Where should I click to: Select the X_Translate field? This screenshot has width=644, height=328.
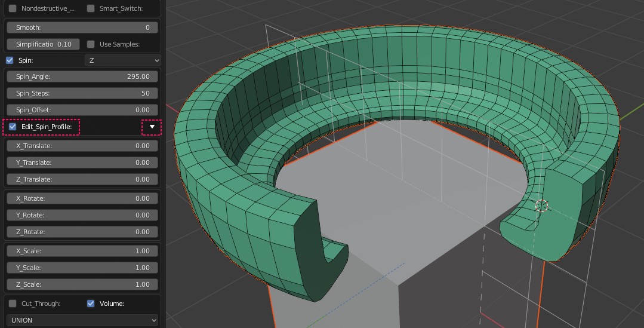pos(82,146)
